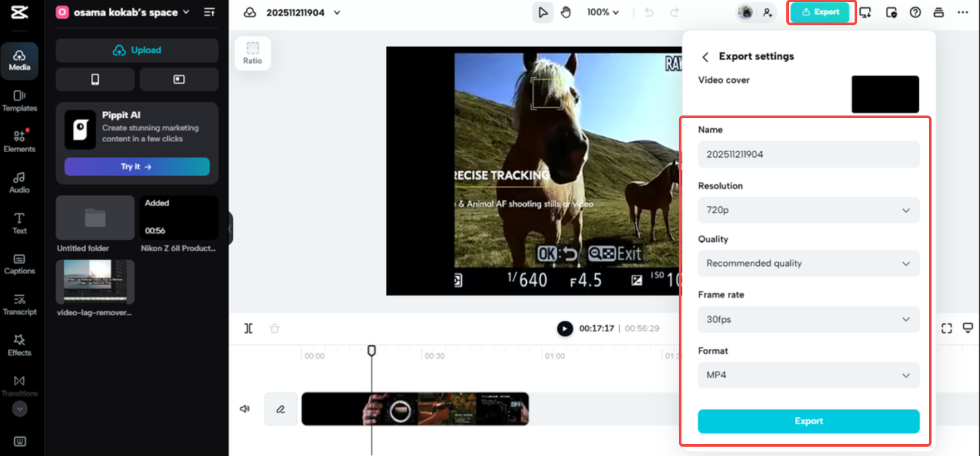Switch to the Templates panel
The width and height of the screenshot is (980, 456).
pyautogui.click(x=20, y=101)
